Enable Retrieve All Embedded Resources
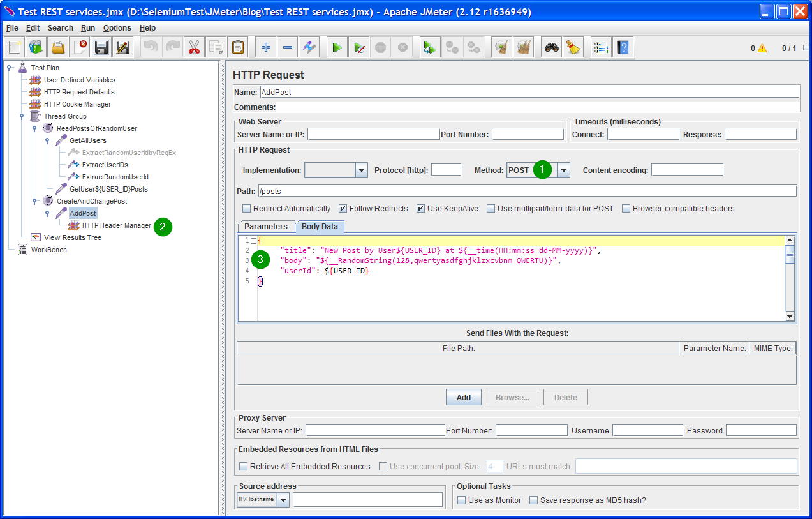Viewport: 812px width, 519px height. click(243, 467)
